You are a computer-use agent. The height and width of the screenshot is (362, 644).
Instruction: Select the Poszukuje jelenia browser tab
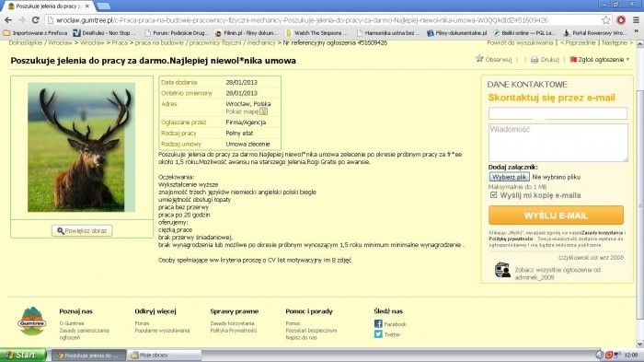coord(50,6)
